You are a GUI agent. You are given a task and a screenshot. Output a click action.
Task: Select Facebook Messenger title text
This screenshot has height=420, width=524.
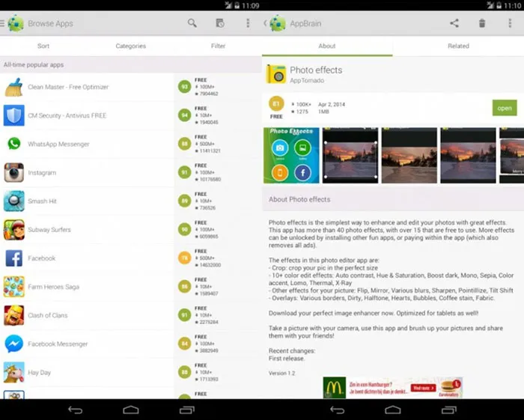tap(58, 344)
